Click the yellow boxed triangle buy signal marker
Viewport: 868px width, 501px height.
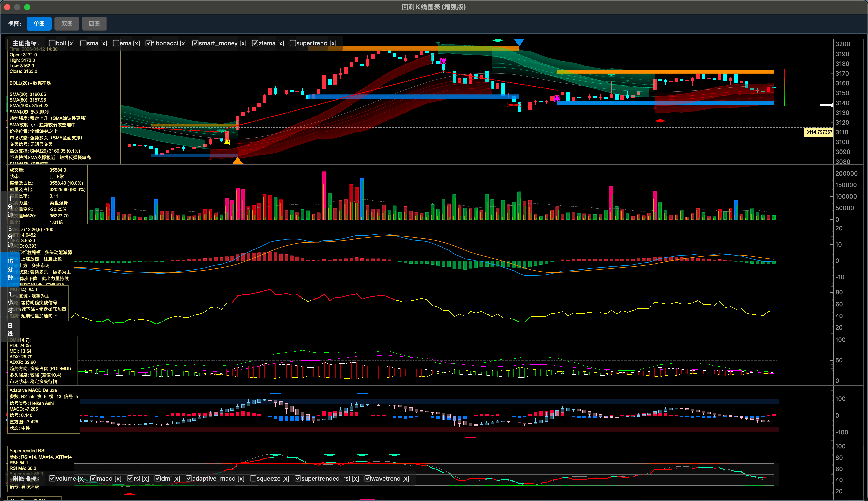click(x=227, y=142)
